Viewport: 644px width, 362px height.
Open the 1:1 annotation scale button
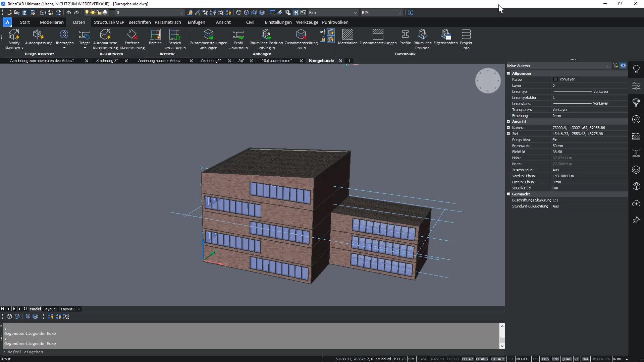(x=535, y=359)
